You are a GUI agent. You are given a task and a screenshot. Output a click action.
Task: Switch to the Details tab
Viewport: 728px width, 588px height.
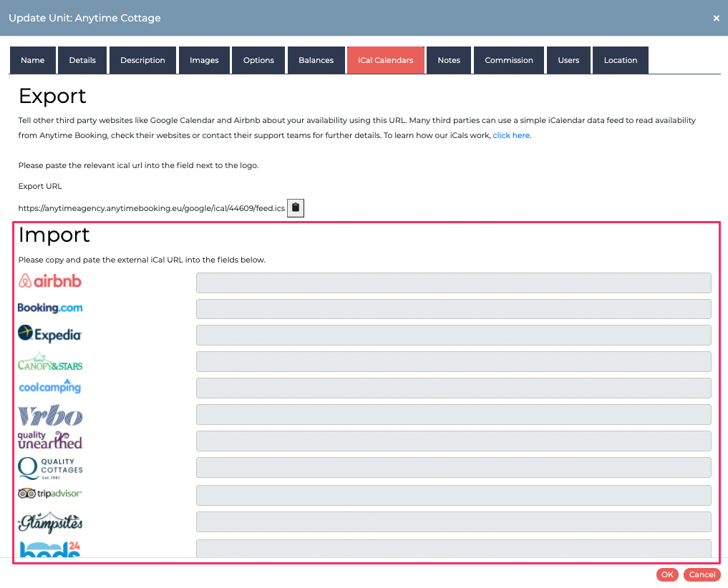[x=82, y=60]
